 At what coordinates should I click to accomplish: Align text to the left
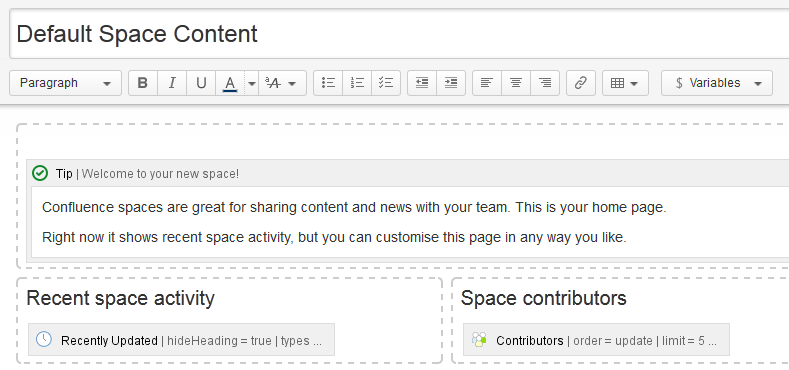coord(487,83)
